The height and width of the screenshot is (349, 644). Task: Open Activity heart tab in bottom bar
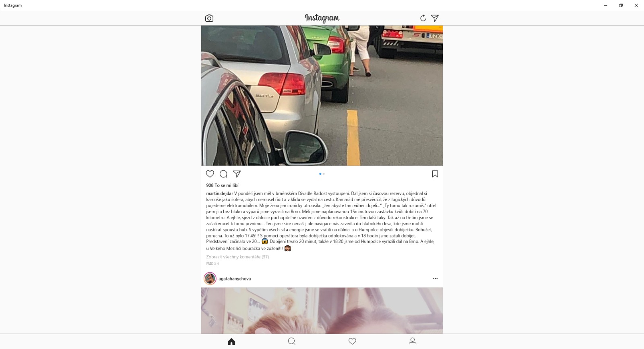352,341
